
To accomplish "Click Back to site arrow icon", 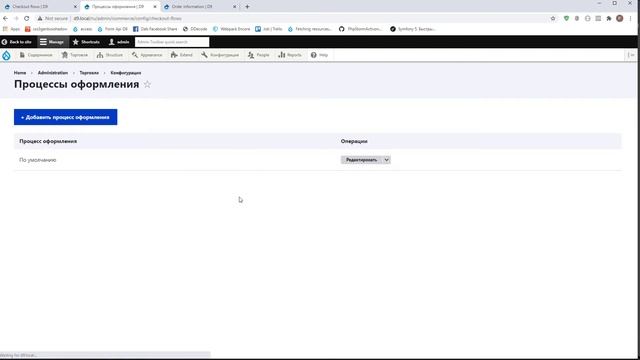I will click(4, 42).
